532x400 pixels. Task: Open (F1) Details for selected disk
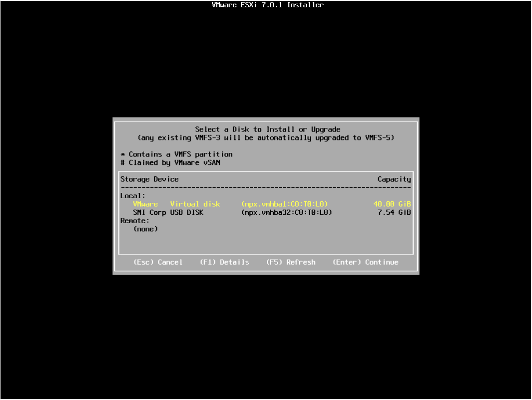tap(224, 262)
